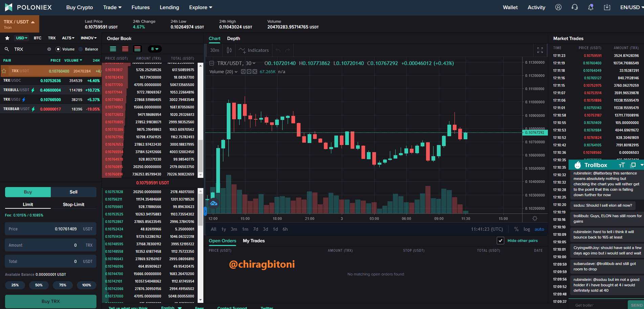Image resolution: width=644 pixels, height=309 pixels.
Task: Toggle auto scale on chart
Action: tap(539, 229)
